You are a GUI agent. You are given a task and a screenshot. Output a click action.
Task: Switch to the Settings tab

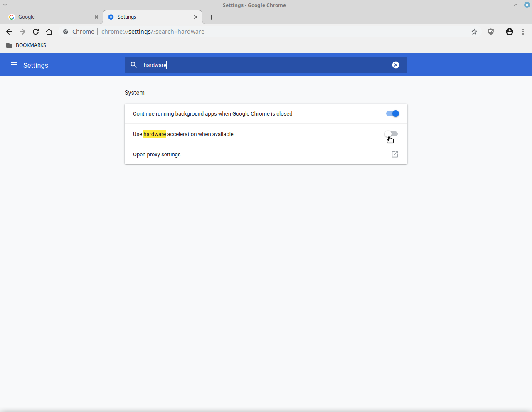[153, 17]
